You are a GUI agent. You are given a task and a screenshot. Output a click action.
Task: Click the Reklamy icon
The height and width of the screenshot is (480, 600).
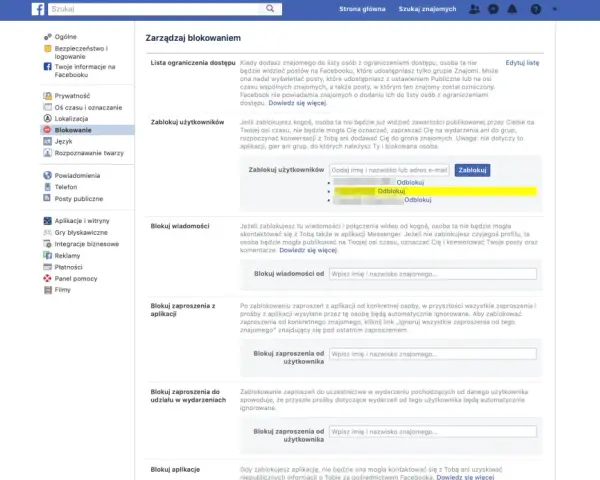click(47, 255)
